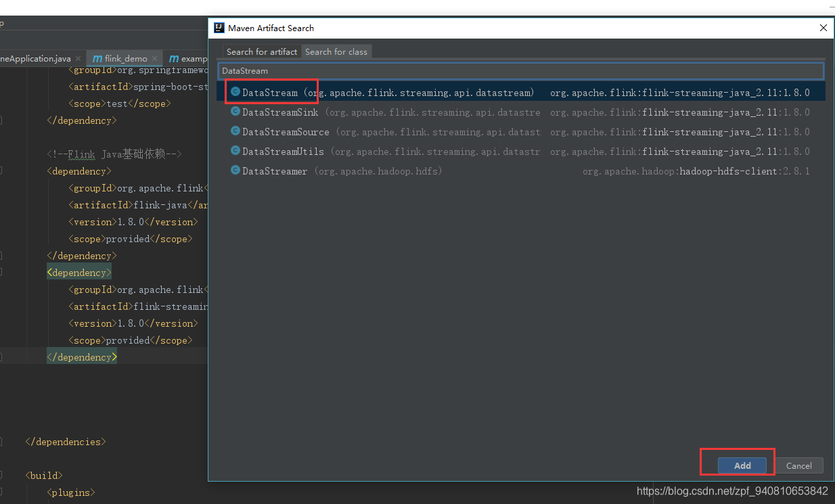Click the Add button
Image resolution: width=835 pixels, height=504 pixels.
[742, 465]
